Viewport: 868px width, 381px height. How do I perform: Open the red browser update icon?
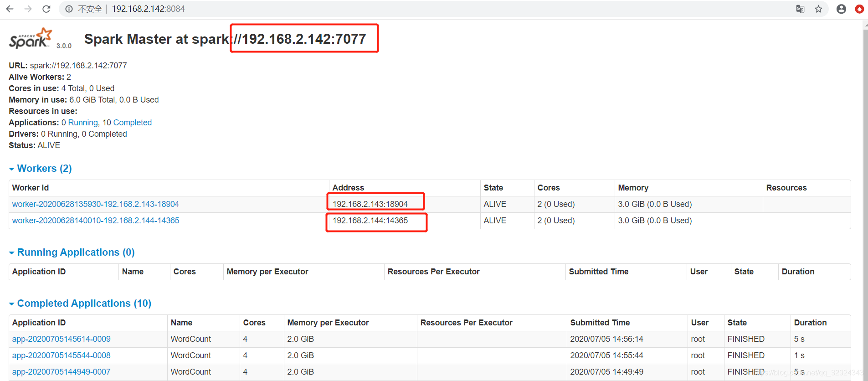click(x=859, y=9)
